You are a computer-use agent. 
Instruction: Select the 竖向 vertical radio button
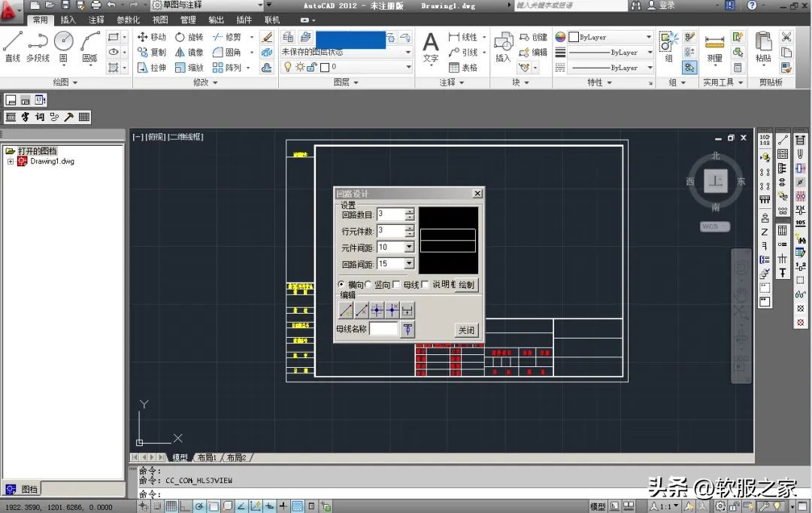point(368,284)
